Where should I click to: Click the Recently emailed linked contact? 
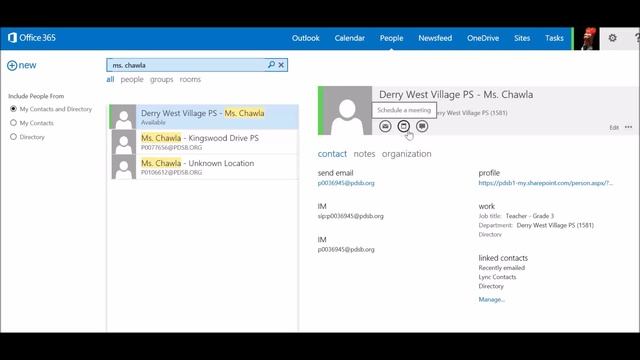(502, 268)
